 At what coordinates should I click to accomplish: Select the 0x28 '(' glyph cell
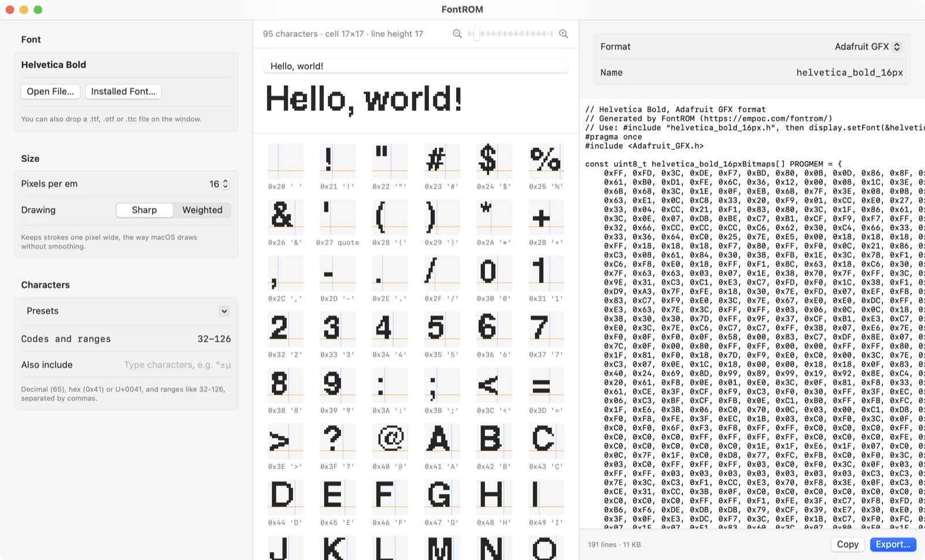point(390,223)
